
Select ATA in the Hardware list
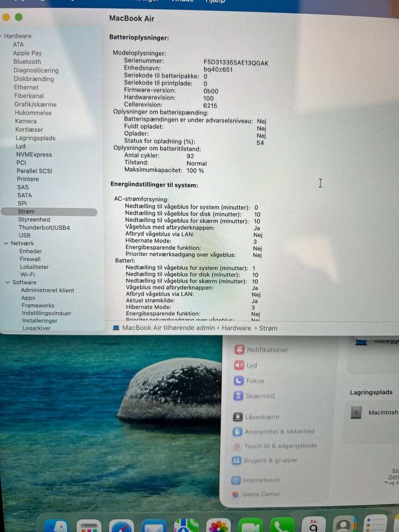pos(18,44)
